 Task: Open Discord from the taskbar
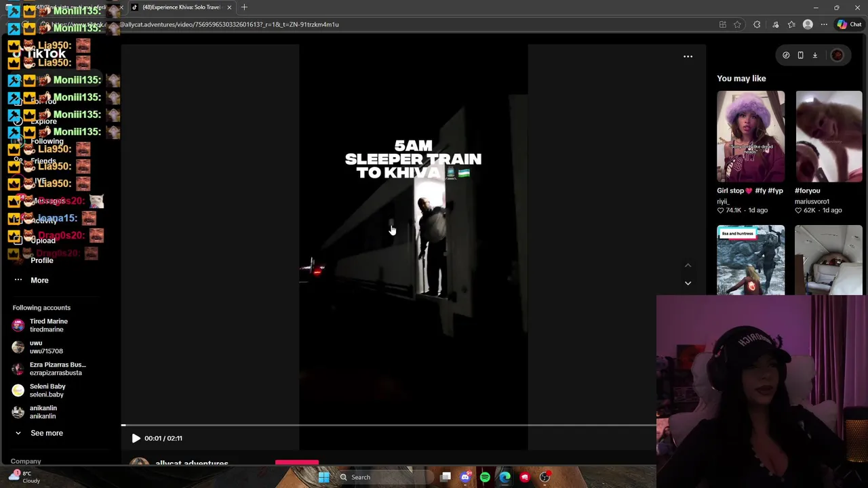tap(465, 477)
